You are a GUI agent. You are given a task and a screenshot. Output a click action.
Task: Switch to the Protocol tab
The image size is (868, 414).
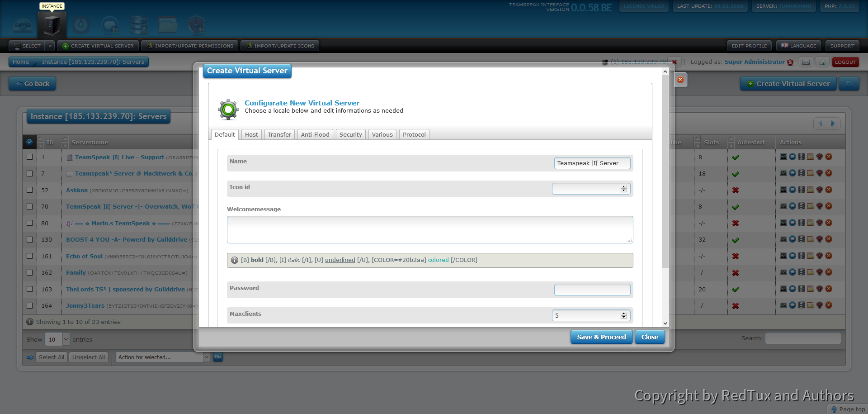(x=414, y=134)
